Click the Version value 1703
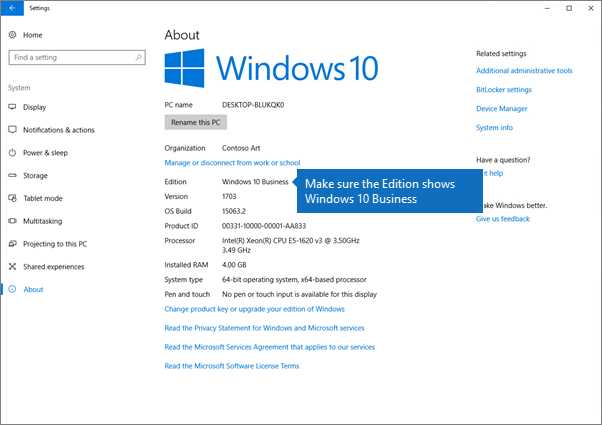The height and width of the screenshot is (425, 602). point(229,196)
